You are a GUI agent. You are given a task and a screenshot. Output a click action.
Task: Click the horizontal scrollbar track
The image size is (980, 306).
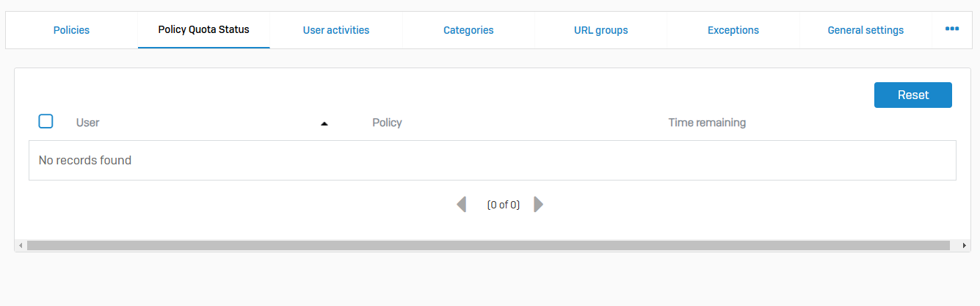pyautogui.click(x=488, y=246)
